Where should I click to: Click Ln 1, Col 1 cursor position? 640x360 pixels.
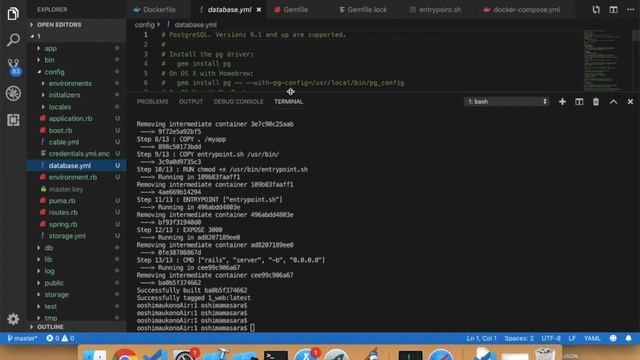click(x=482, y=338)
